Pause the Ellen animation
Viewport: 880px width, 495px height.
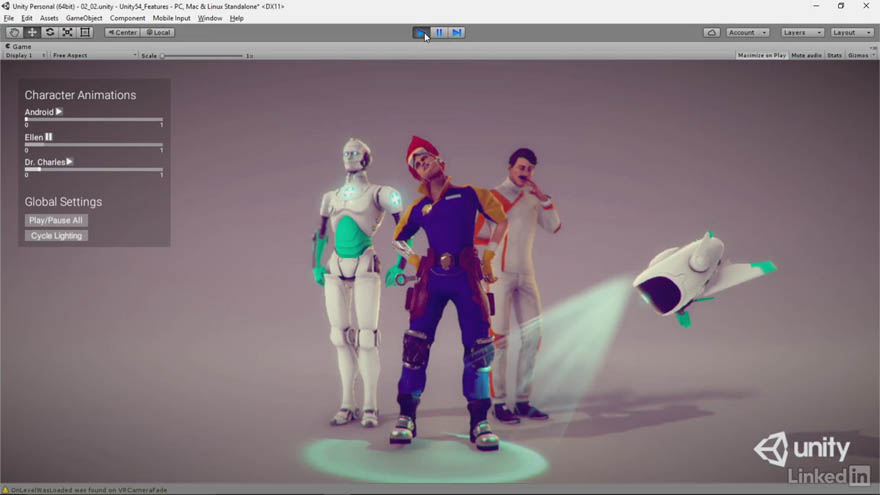pyautogui.click(x=49, y=137)
